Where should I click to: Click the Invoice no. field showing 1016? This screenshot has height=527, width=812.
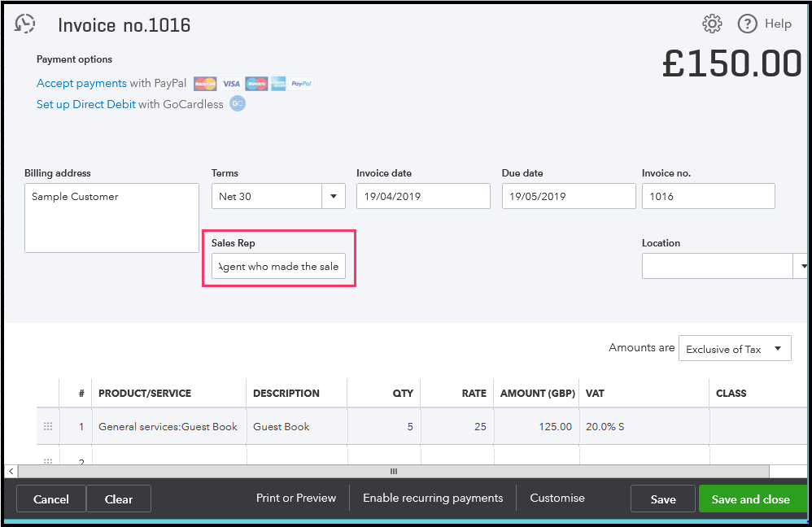tap(709, 196)
